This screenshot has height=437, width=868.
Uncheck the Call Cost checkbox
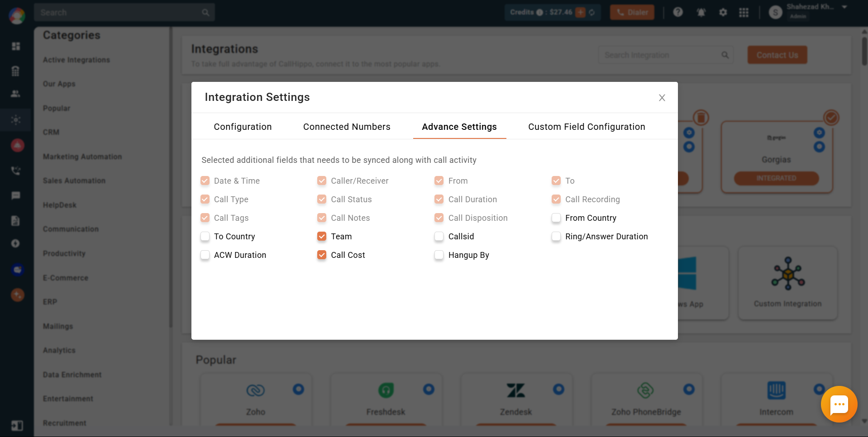tap(322, 255)
